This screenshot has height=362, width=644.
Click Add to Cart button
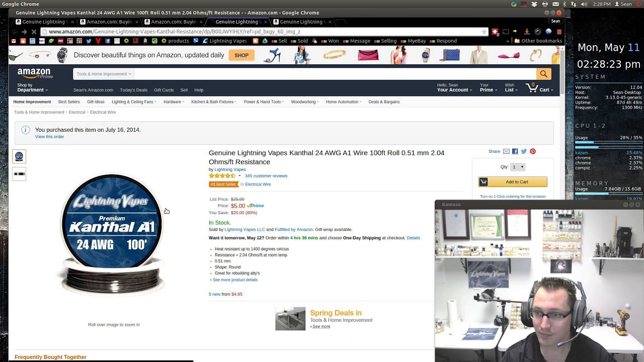point(513,182)
